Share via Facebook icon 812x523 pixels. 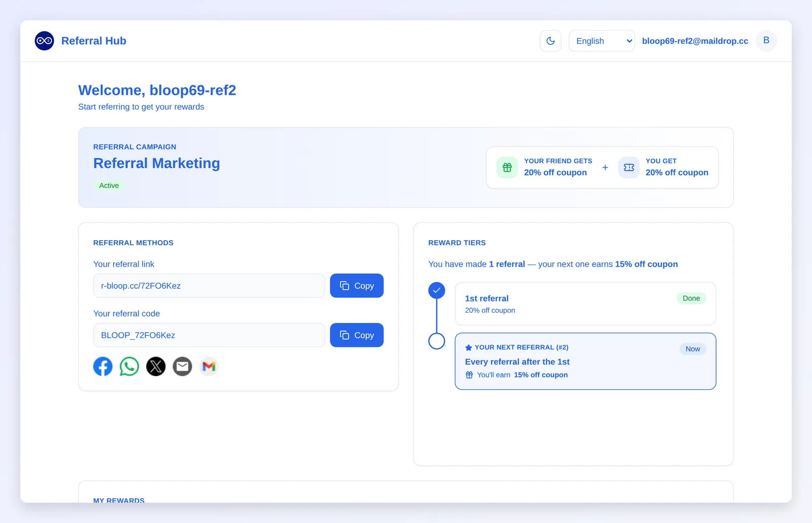pos(103,366)
